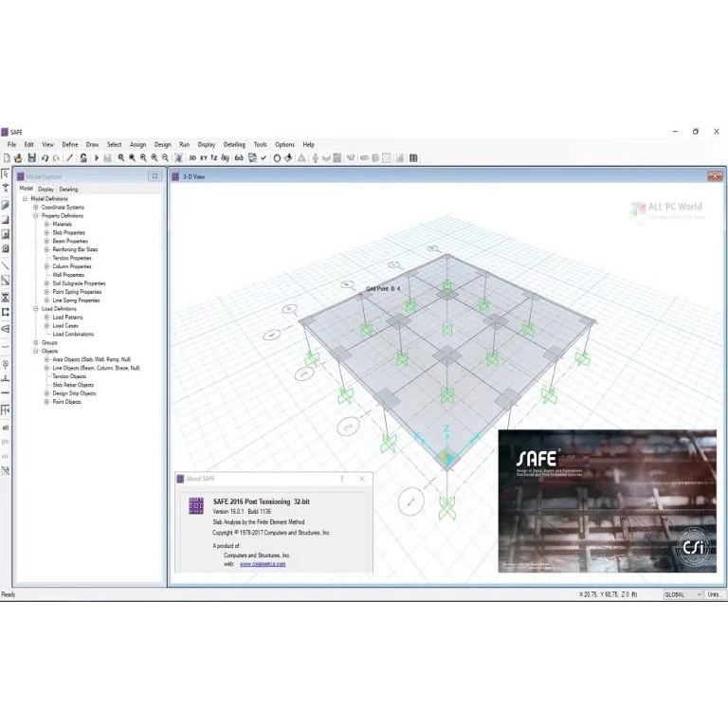Click the help question mark in About SAFE

[x=342, y=479]
